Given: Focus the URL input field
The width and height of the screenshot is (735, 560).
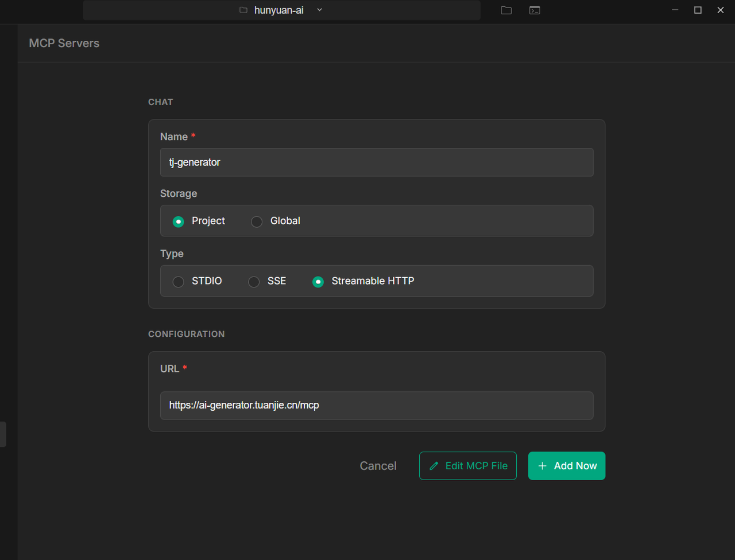Looking at the screenshot, I should click(x=377, y=406).
